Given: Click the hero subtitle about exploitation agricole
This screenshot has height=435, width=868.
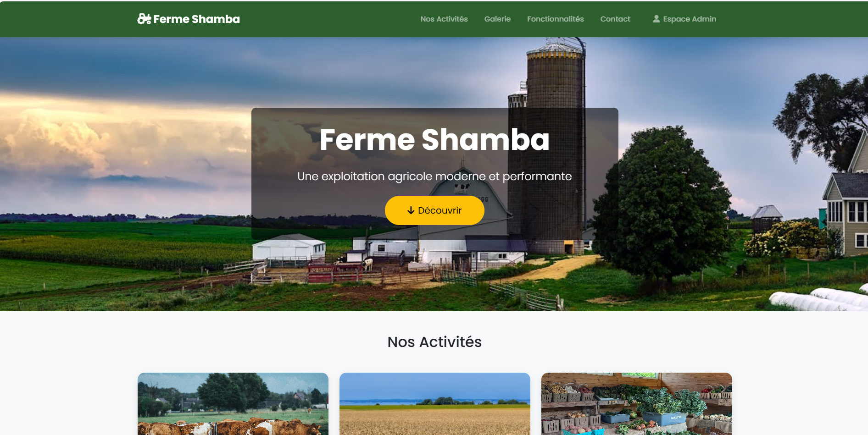Looking at the screenshot, I should (434, 176).
